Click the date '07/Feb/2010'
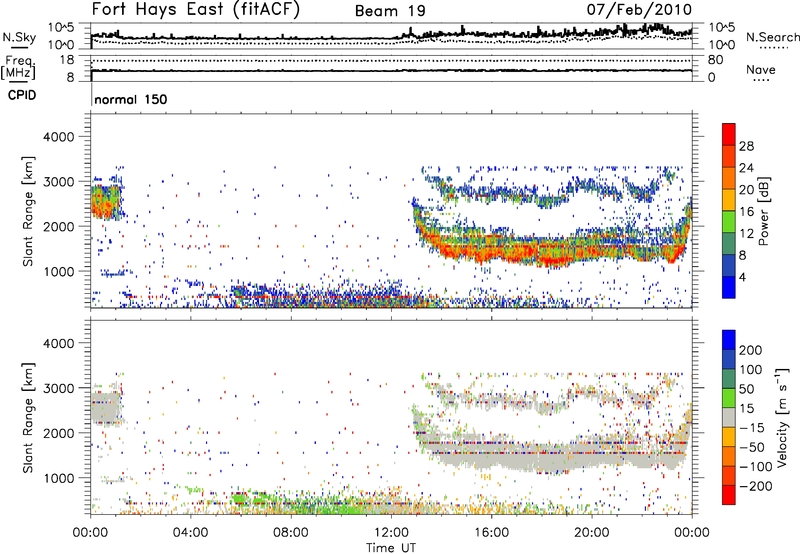 (x=639, y=10)
